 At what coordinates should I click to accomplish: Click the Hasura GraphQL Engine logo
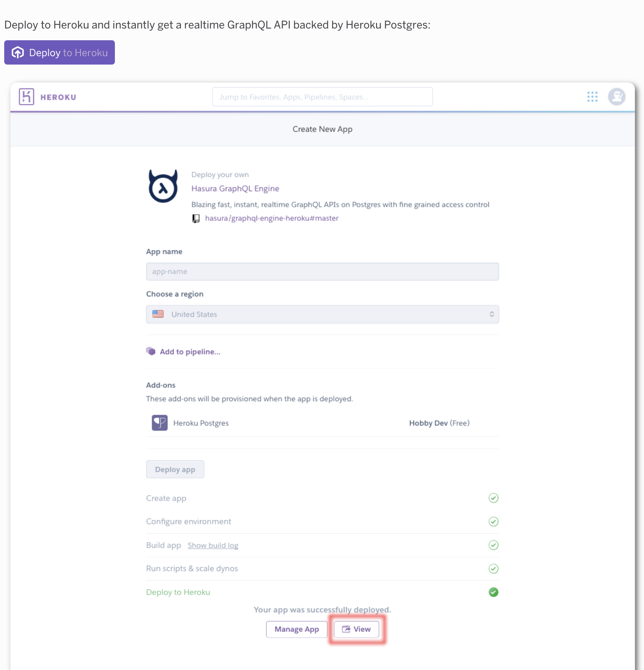click(163, 186)
